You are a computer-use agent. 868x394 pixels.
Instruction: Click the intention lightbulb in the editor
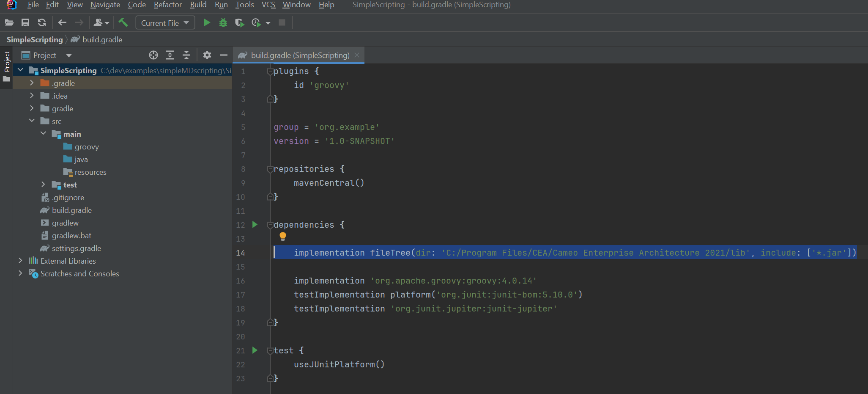pos(282,236)
